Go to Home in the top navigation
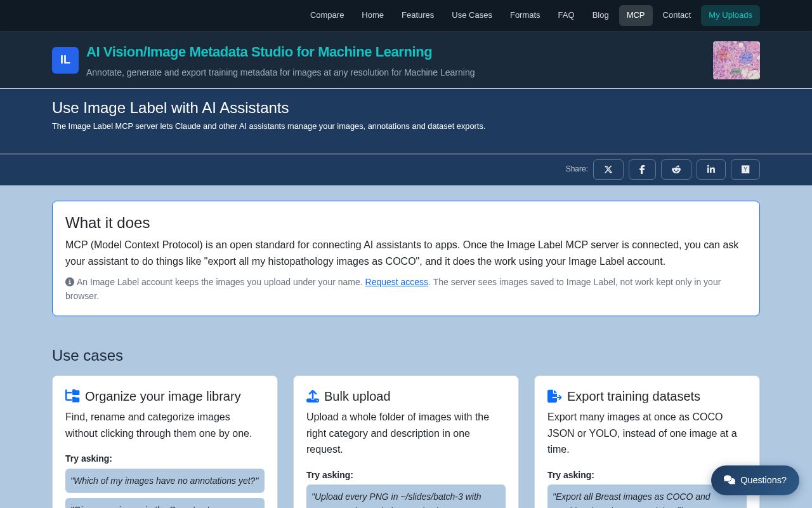Screen dimensions: 812x508 (373, 15)
